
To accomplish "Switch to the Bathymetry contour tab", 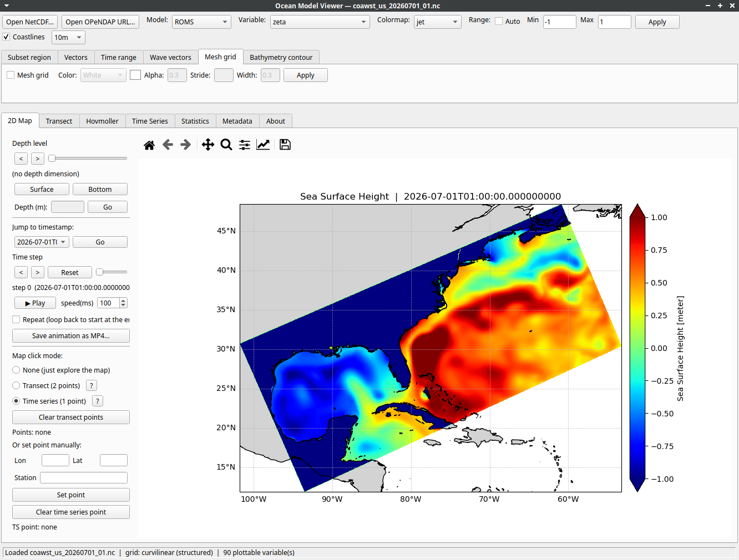I will coord(281,57).
